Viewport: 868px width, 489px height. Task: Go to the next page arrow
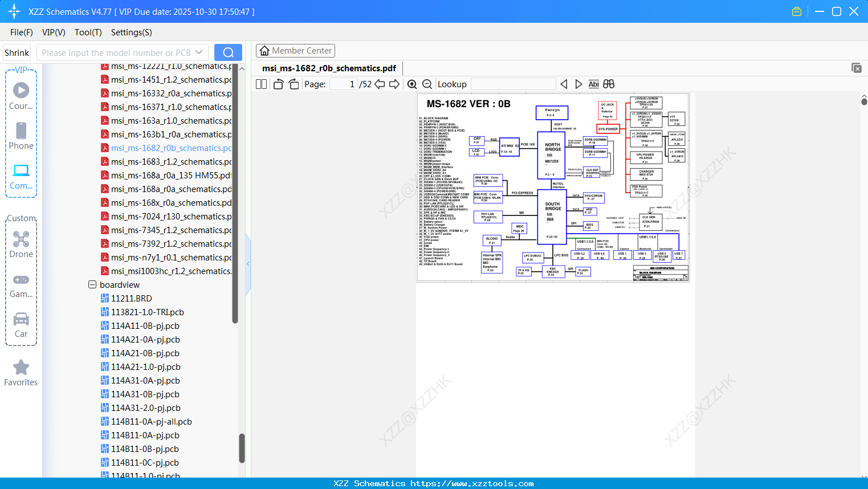point(394,84)
